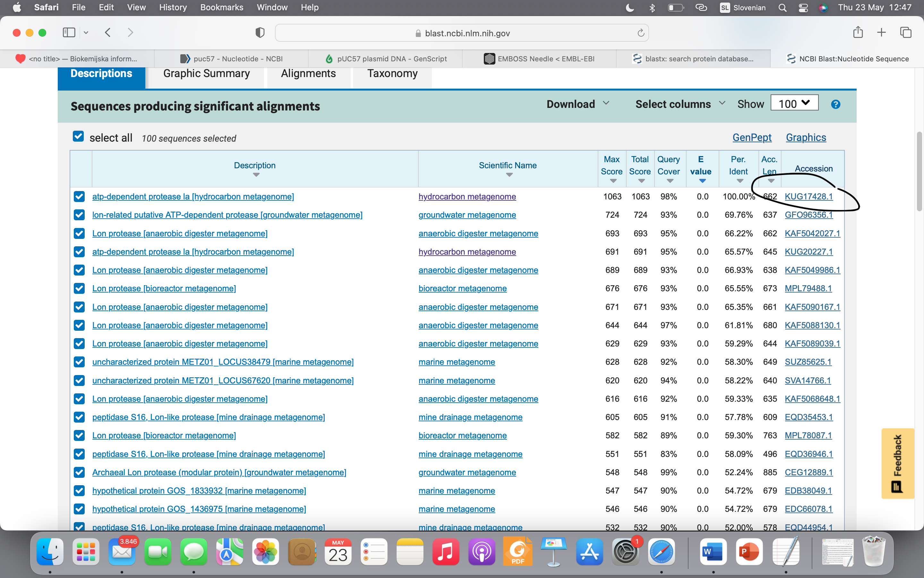The height and width of the screenshot is (578, 924).
Task: Click the Safari sidebar toggle icon
Action: pyautogui.click(x=69, y=32)
